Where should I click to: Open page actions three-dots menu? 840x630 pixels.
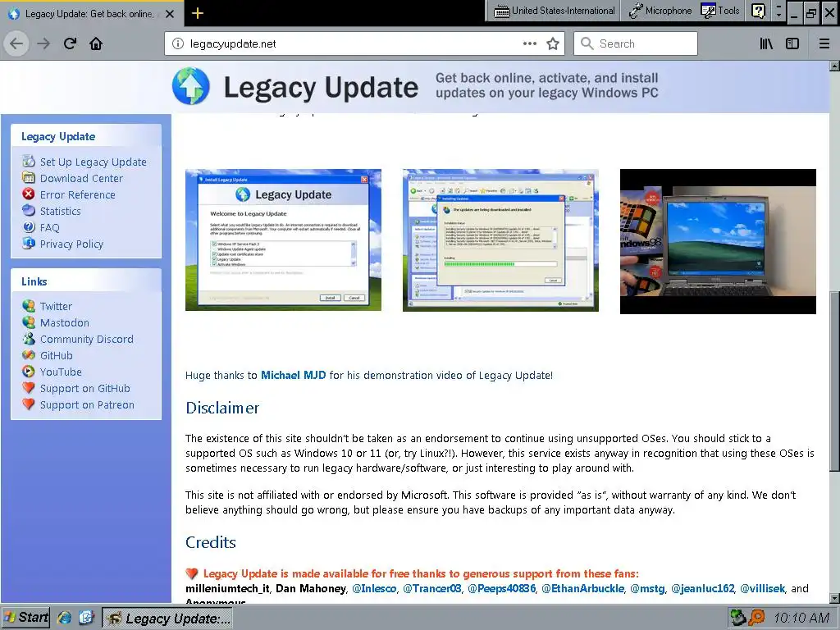tap(529, 43)
